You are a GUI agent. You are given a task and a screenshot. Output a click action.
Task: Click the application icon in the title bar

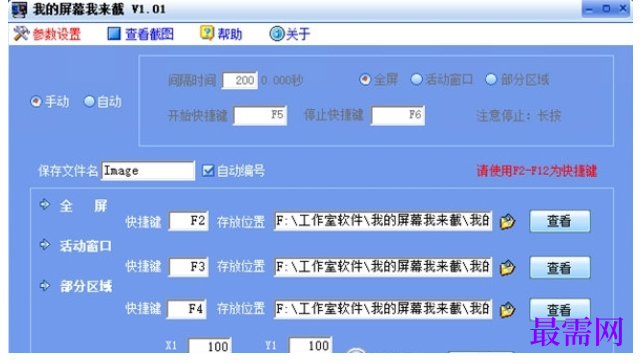click(19, 10)
